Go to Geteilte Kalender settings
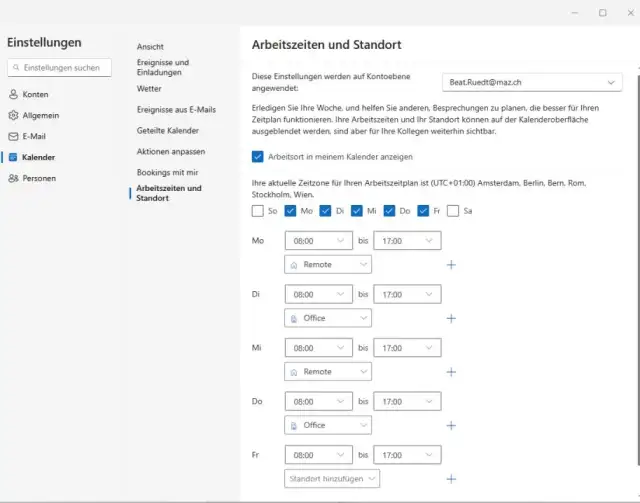This screenshot has height=503, width=640. [168, 130]
